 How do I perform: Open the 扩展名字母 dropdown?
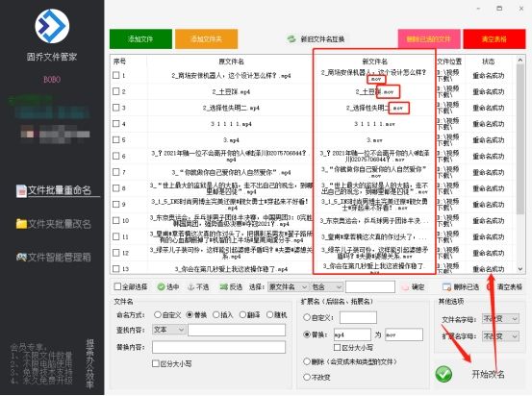[500, 336]
